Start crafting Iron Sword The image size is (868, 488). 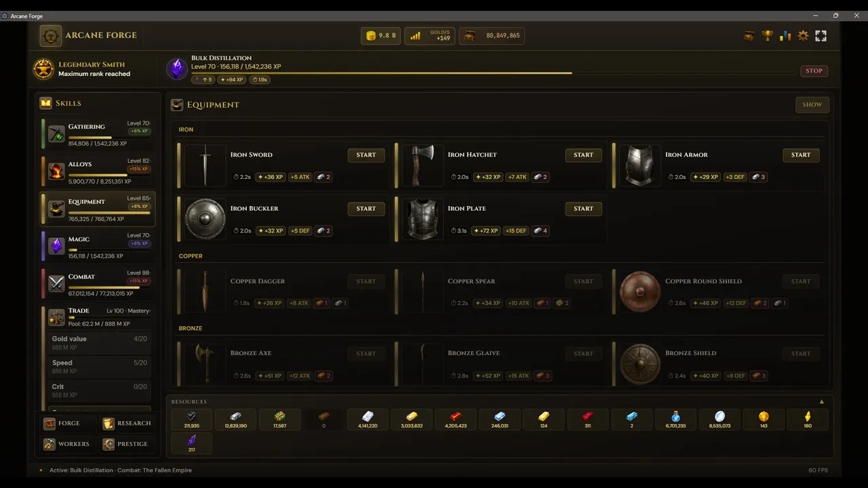coord(366,155)
